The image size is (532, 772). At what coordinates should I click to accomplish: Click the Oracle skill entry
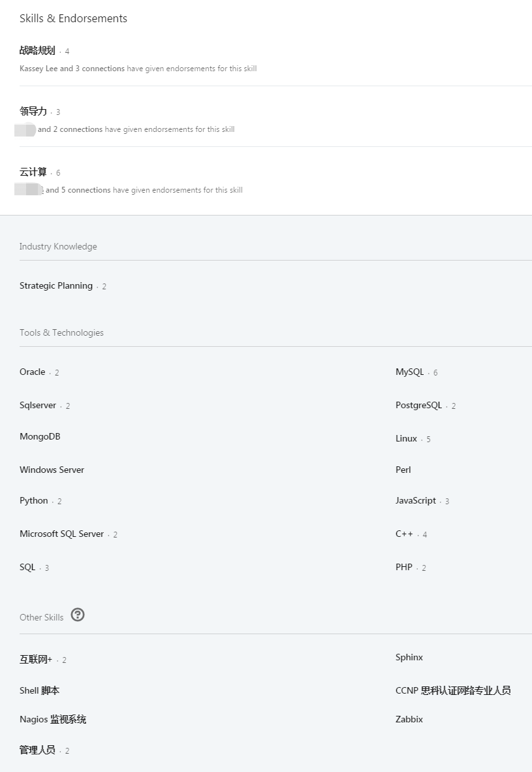pos(32,372)
